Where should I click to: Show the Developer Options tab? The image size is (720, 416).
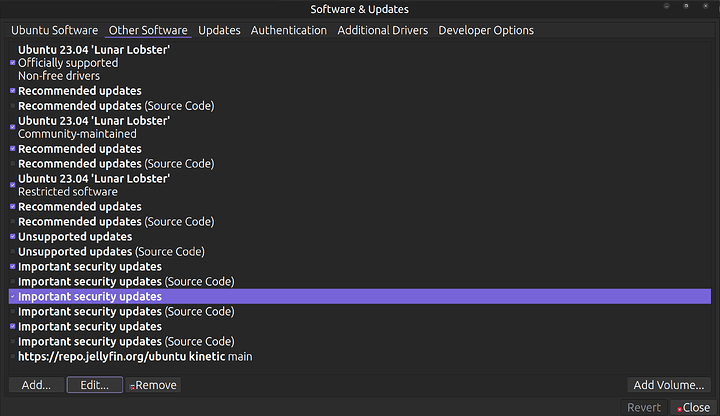486,30
